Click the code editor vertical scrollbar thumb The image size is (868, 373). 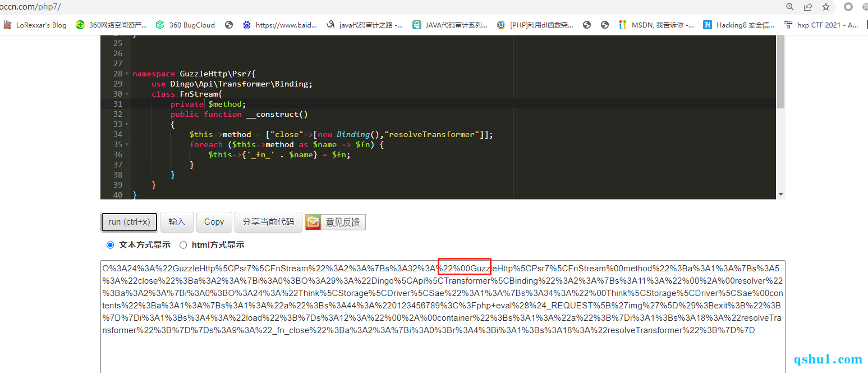pyautogui.click(x=780, y=72)
